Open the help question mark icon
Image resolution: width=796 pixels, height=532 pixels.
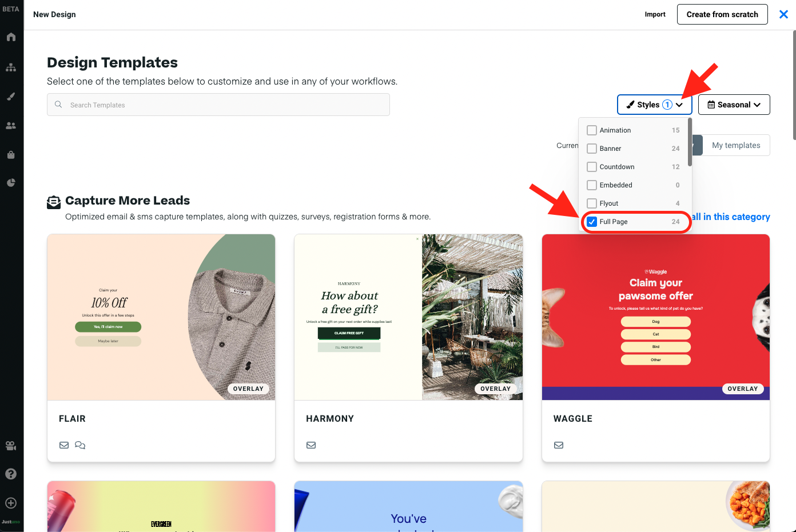[11, 474]
